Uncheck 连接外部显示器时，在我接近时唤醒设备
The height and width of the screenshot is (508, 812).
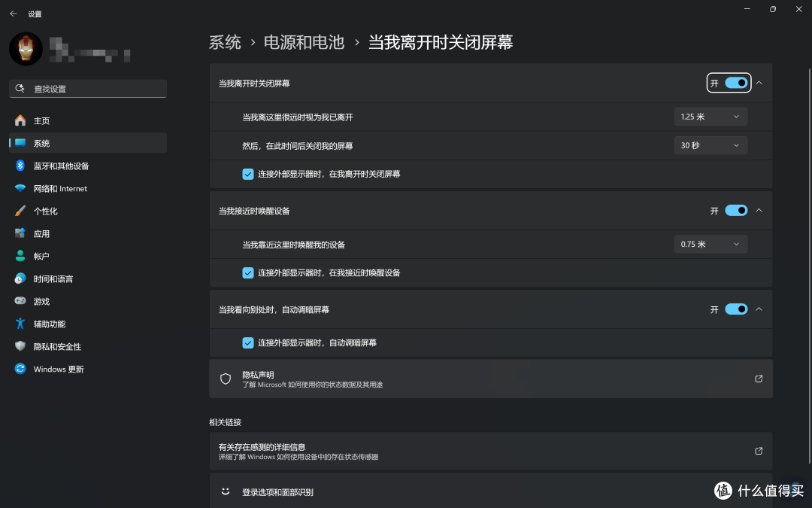[248, 272]
